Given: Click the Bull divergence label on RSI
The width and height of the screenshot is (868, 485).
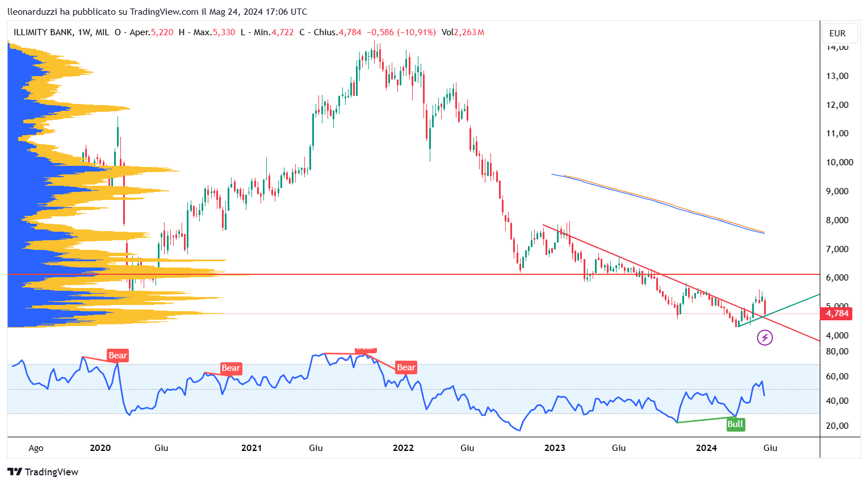Looking at the screenshot, I should [735, 424].
